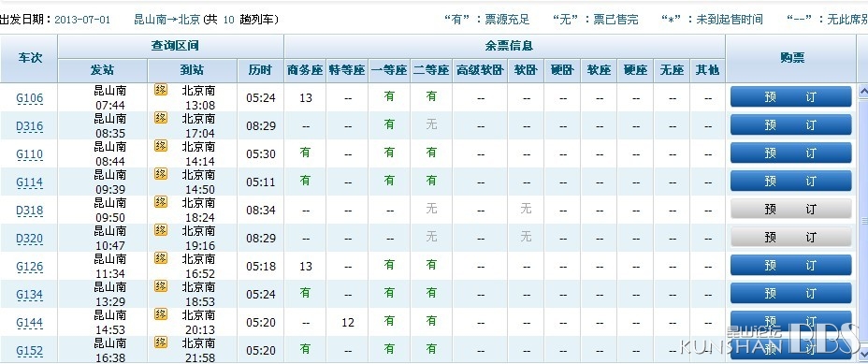The height and width of the screenshot is (364, 868).
Task: Open train G144 details link
Action: pyautogui.click(x=29, y=323)
